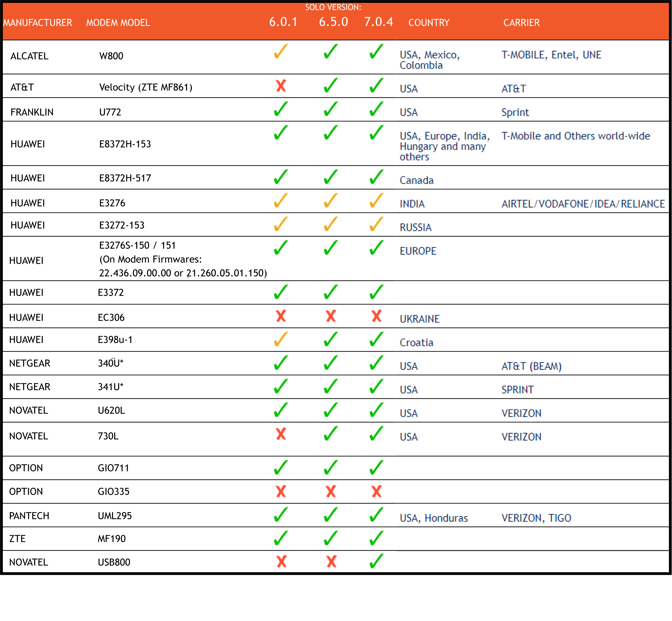
Task: Select the U620L model cell
Action: tap(111, 410)
